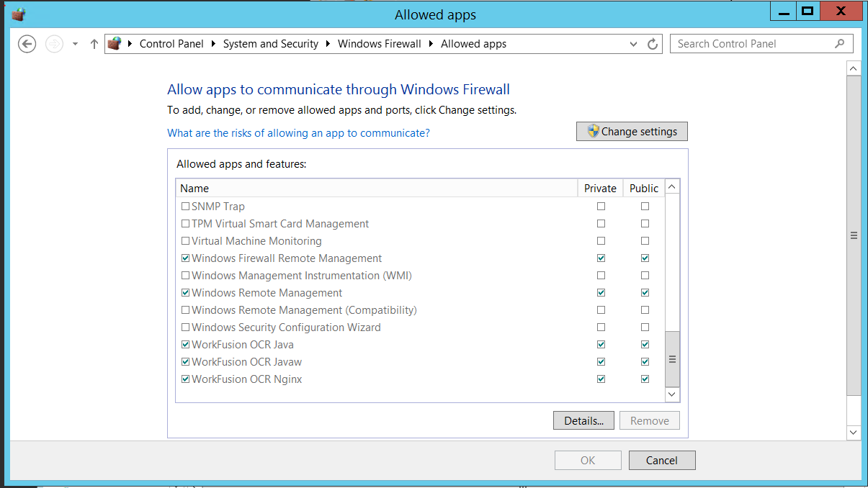868x488 pixels.
Task: Select System and Security in the breadcrumb
Action: [x=271, y=44]
